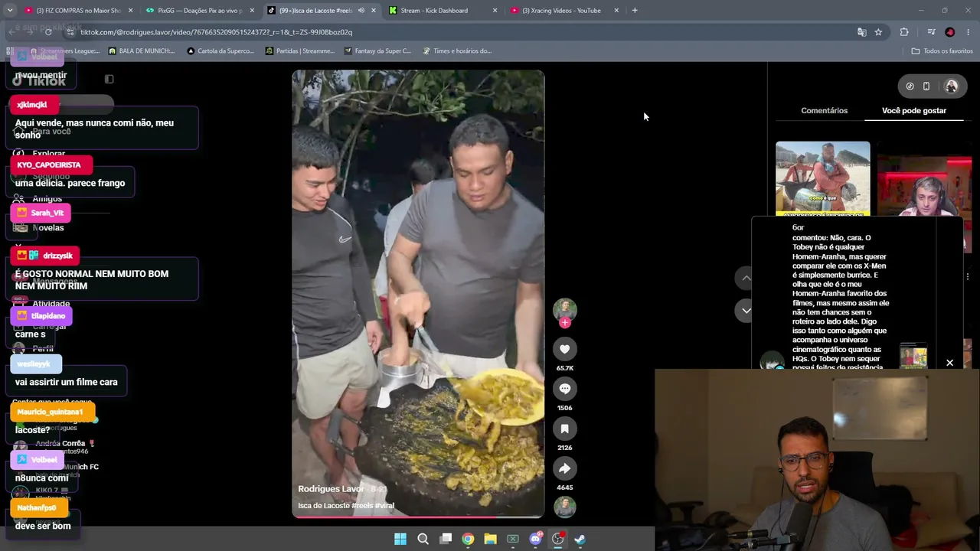Follow the creator via the pink plus badge
The height and width of the screenshot is (551, 980).
(565, 323)
